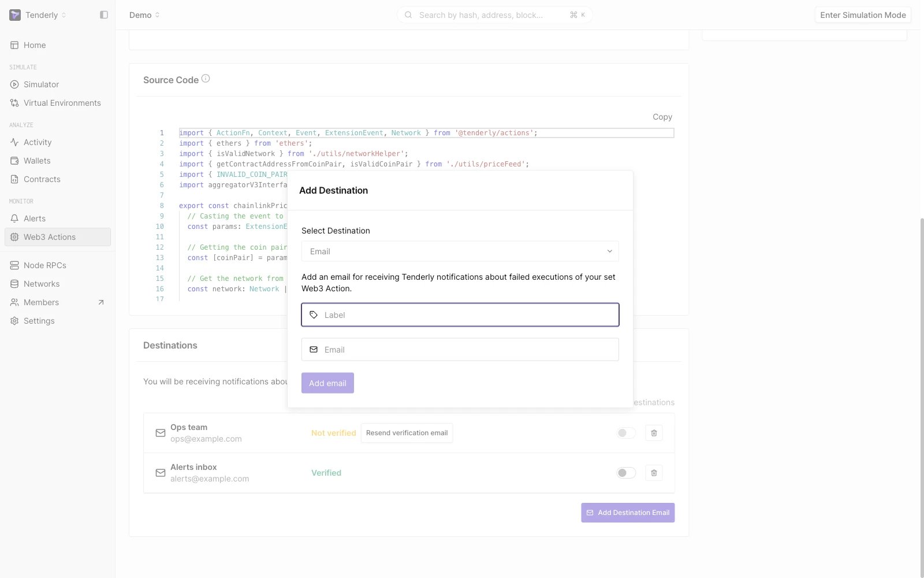924x578 pixels.
Task: Open Virtual Environments
Action: (x=58, y=103)
